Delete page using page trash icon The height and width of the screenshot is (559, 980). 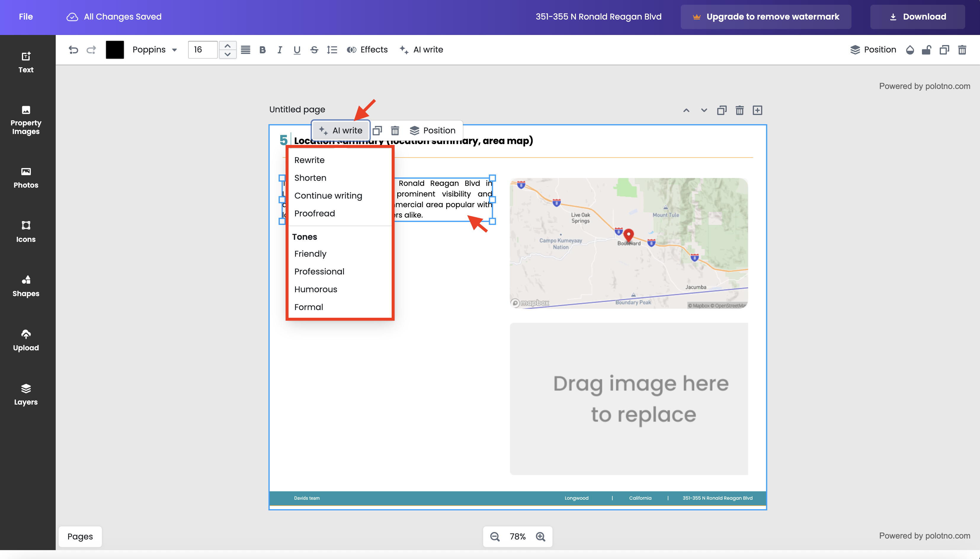pos(739,110)
